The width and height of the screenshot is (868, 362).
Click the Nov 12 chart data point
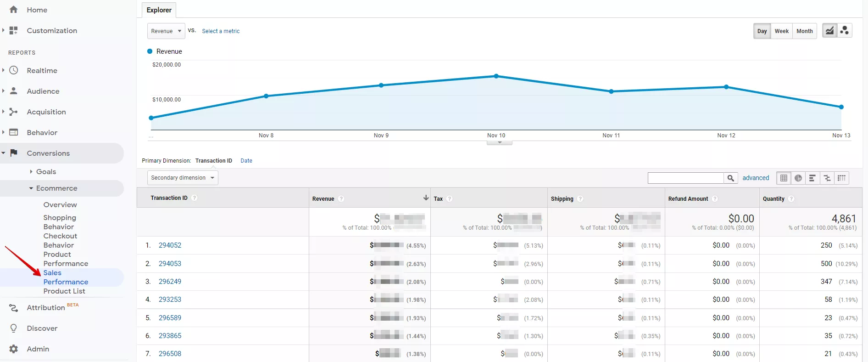[726, 87]
